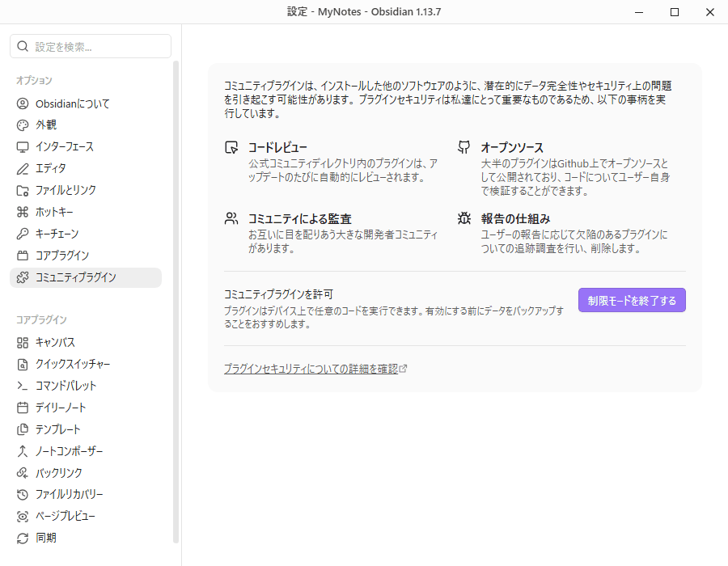Click the link icon for バックリンク
The width and height of the screenshot is (728, 566).
point(23,473)
